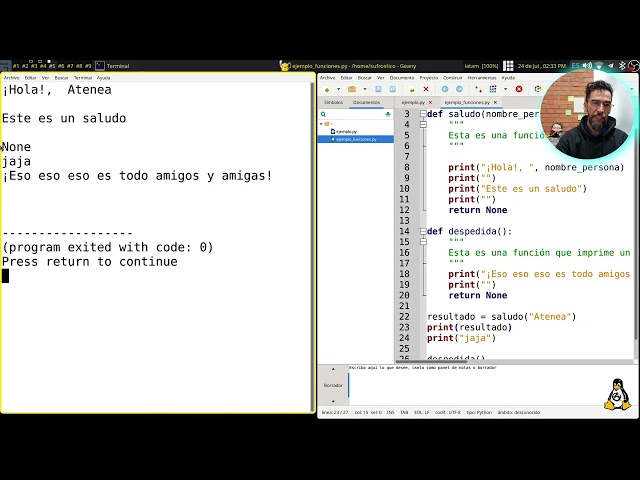Screen dimensions: 640x480
Task: Select the Símbolos sidebar tab
Action: (x=333, y=102)
